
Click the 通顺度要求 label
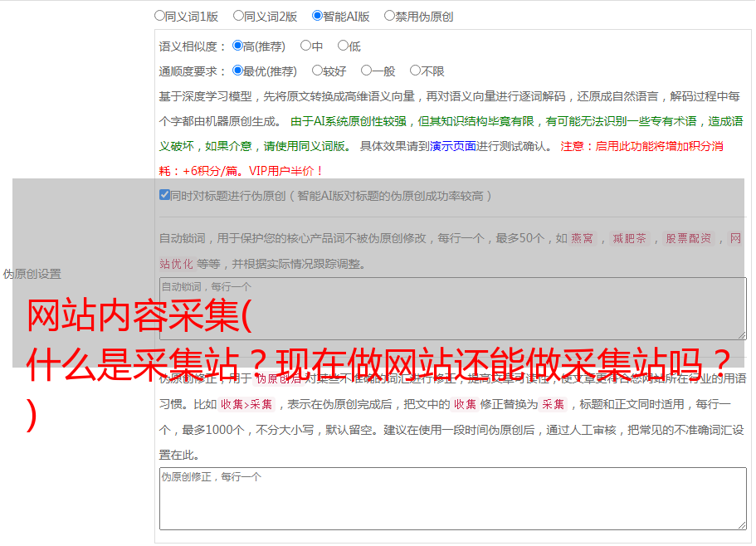[x=193, y=72]
